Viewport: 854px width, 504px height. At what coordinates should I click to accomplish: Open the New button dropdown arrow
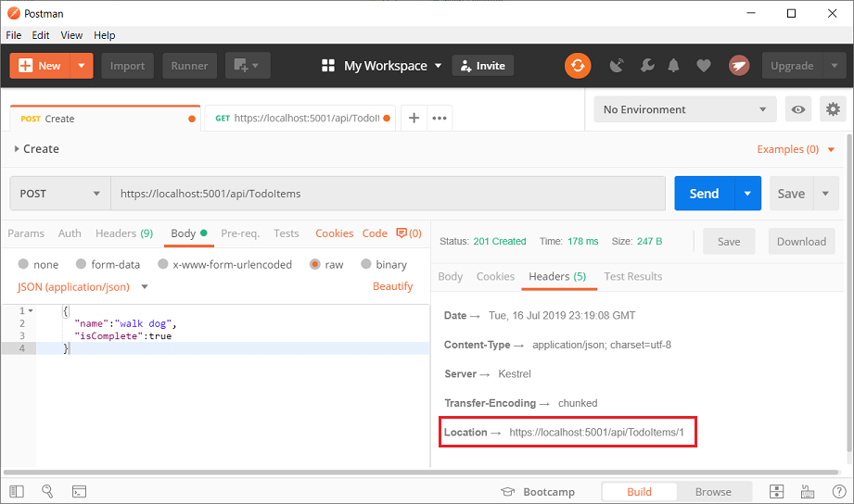(x=82, y=66)
